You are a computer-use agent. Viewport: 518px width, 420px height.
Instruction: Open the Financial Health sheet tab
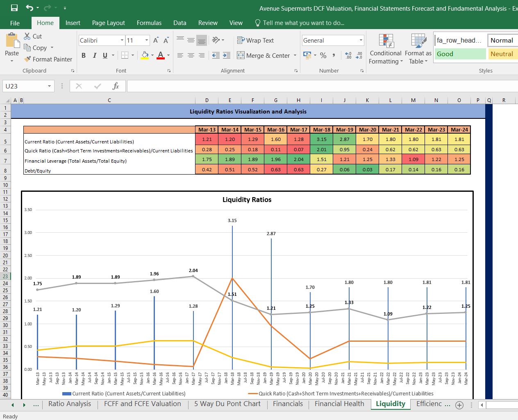click(x=339, y=404)
